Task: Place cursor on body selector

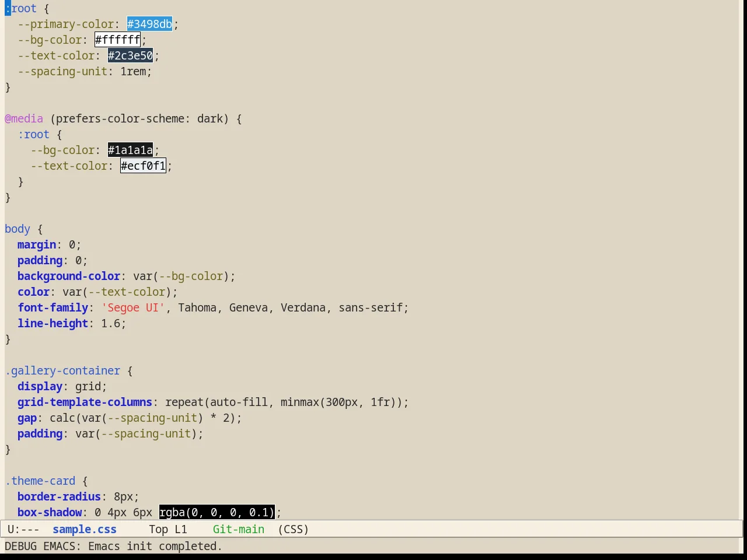Action: tap(18, 229)
